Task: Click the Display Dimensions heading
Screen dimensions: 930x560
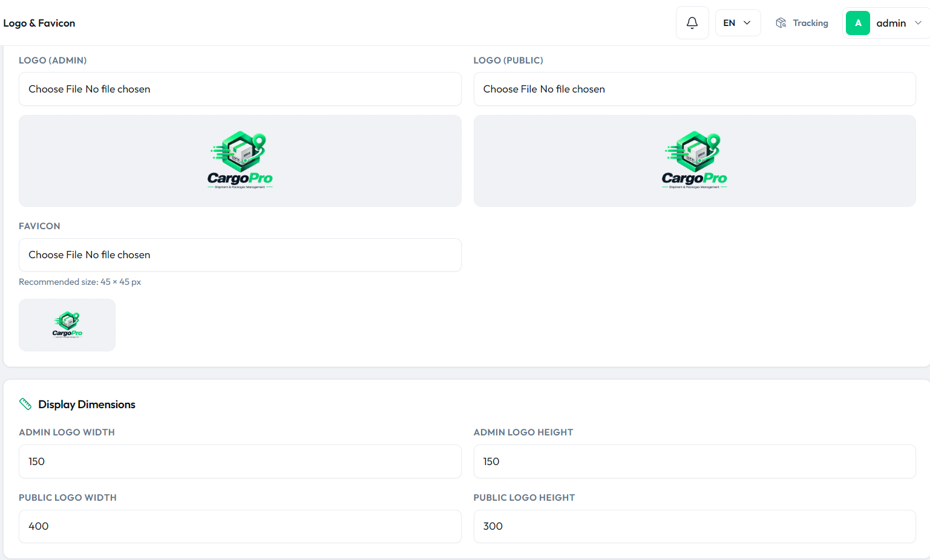Action: point(87,404)
